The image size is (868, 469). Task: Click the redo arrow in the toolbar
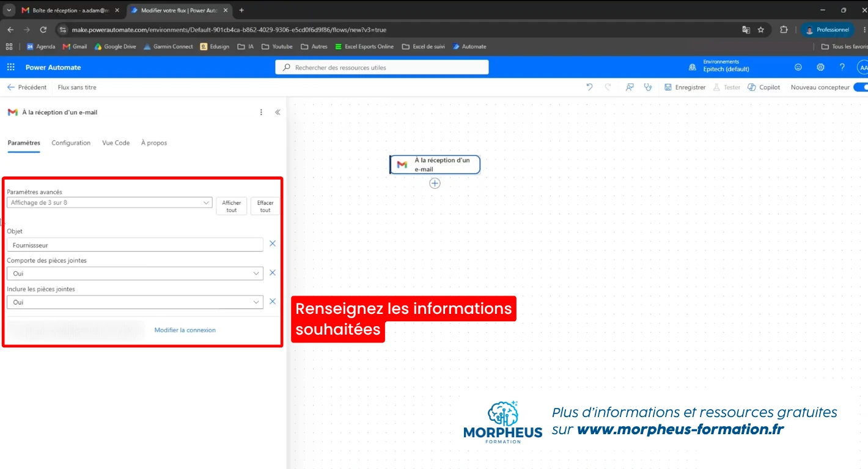pyautogui.click(x=608, y=87)
